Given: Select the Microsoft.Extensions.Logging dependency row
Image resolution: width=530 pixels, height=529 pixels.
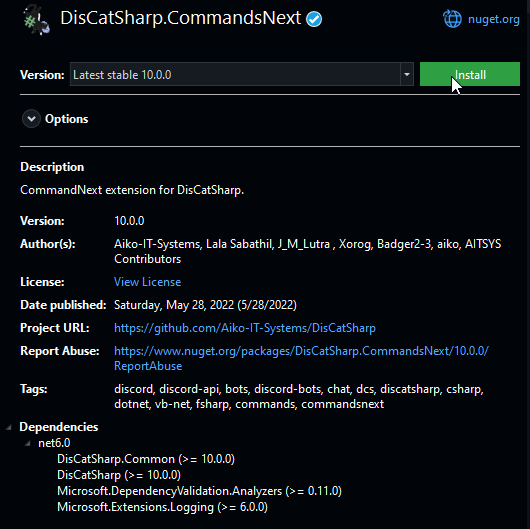Looking at the screenshot, I should point(162,507).
